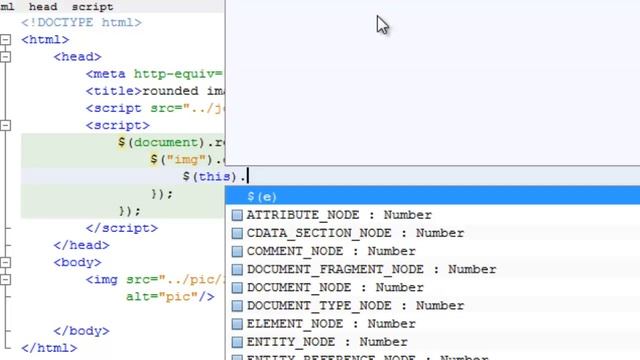Click the closing </html> tag
640x360 pixels.
pos(49,348)
